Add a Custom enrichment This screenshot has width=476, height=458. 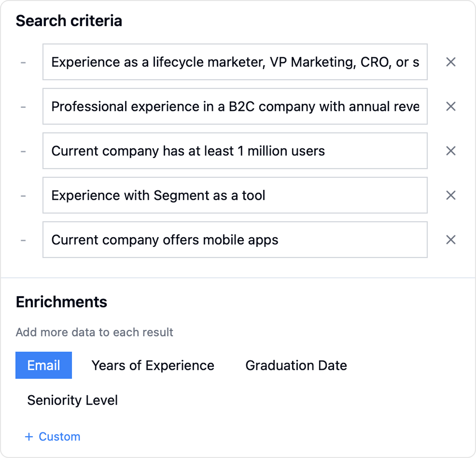tap(59, 437)
